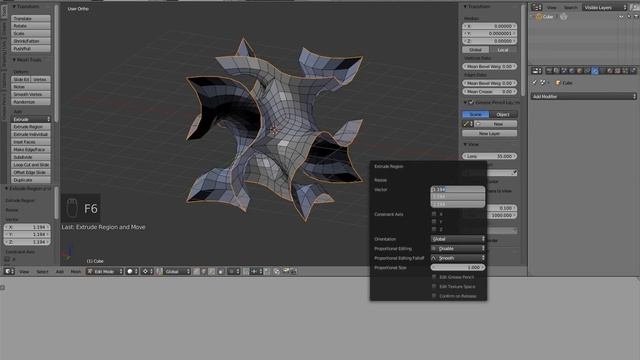Open the Object properties tab icon
The image size is (640, 360).
coord(579,71)
